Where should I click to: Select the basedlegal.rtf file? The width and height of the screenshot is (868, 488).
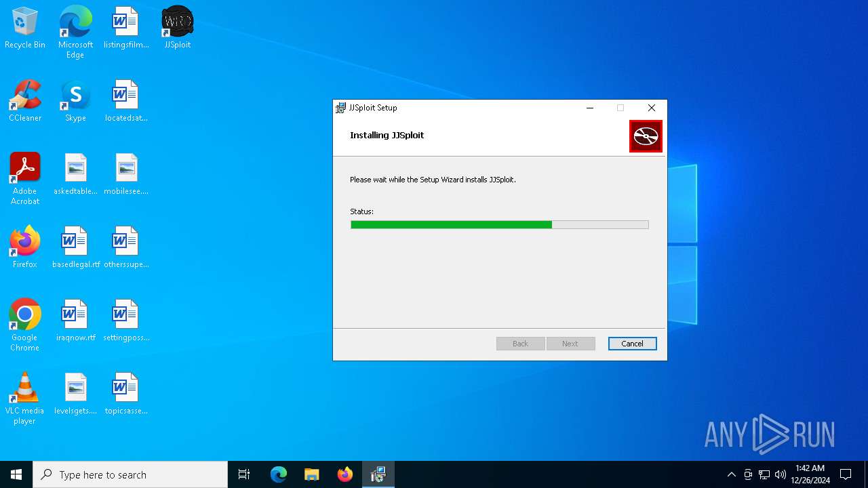tap(75, 247)
